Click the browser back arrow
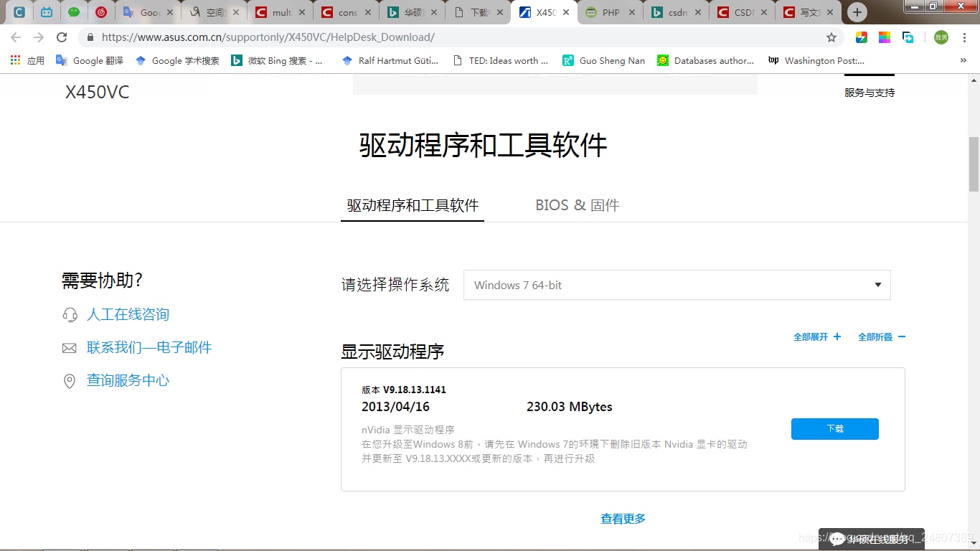Screen dimensions: 980x551 [16, 37]
